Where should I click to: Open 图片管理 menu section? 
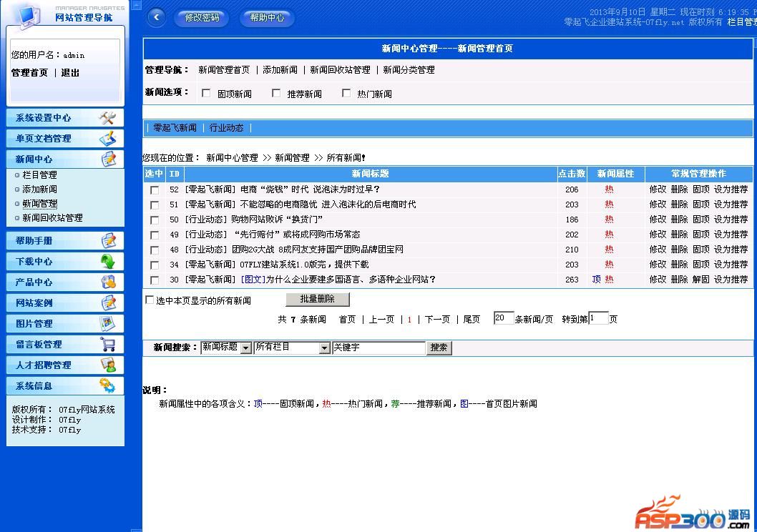(x=65, y=324)
